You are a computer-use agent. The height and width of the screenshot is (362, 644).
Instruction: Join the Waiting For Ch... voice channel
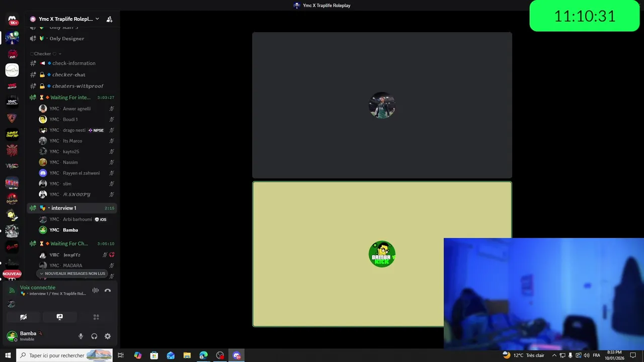click(x=73, y=244)
